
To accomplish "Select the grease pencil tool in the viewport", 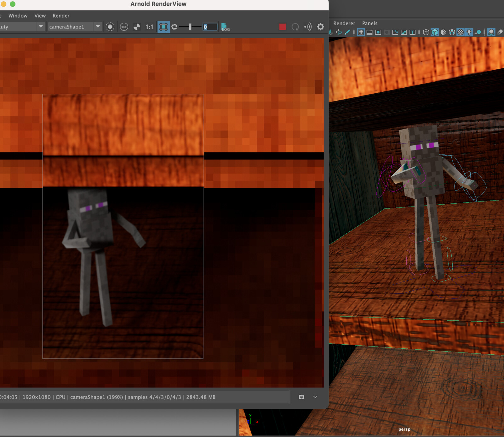I will point(347,32).
